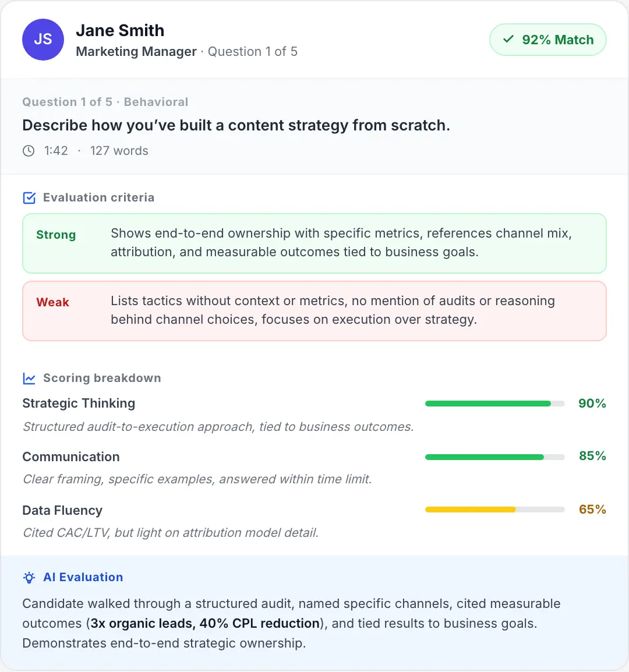Expand the Evaluation criteria section
Screen dimensions: 629x672
98,198
